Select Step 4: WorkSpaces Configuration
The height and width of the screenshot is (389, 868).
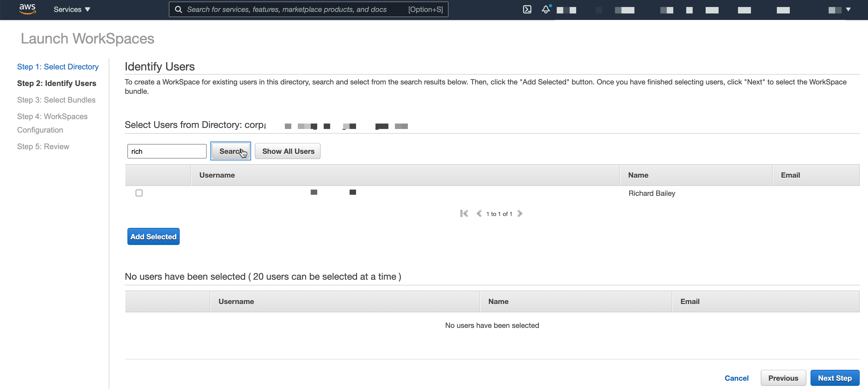click(x=52, y=123)
